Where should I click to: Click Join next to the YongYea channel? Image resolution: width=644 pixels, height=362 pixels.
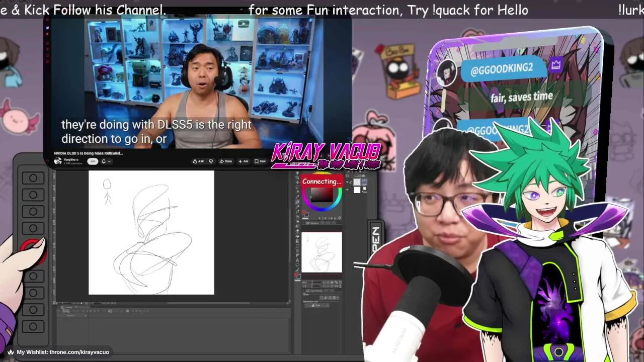93,161
